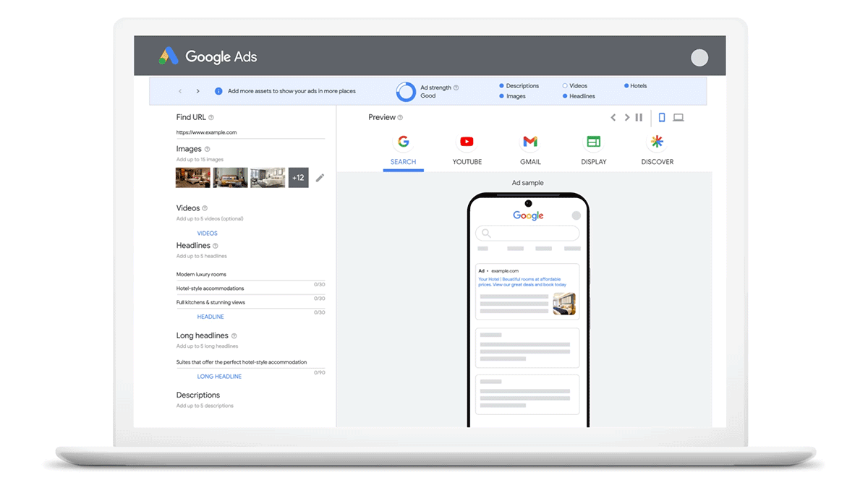Click the Ad strength progress circle
This screenshot has height=488, width=868.
tap(405, 90)
